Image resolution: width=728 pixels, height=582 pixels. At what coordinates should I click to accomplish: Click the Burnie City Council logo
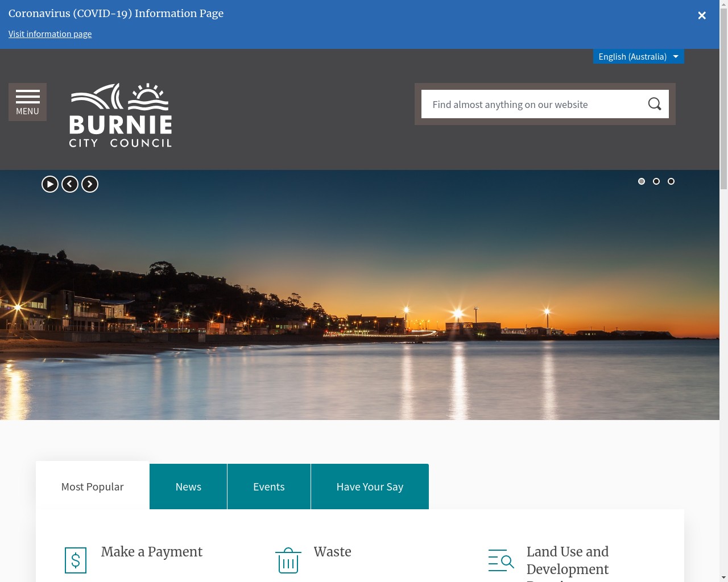coord(120,115)
